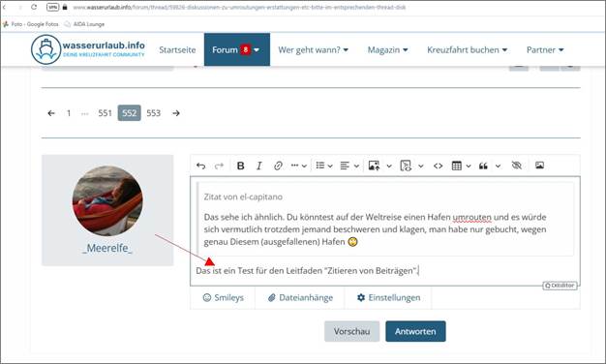Open the Forum navigation menu
The height and width of the screenshot is (364, 606).
point(237,49)
